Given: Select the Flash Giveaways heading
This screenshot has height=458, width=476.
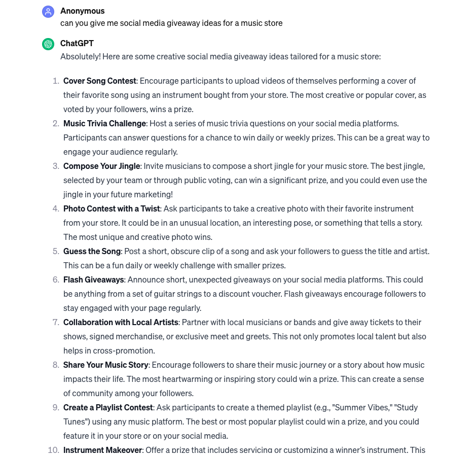Looking at the screenshot, I should [x=93, y=279].
